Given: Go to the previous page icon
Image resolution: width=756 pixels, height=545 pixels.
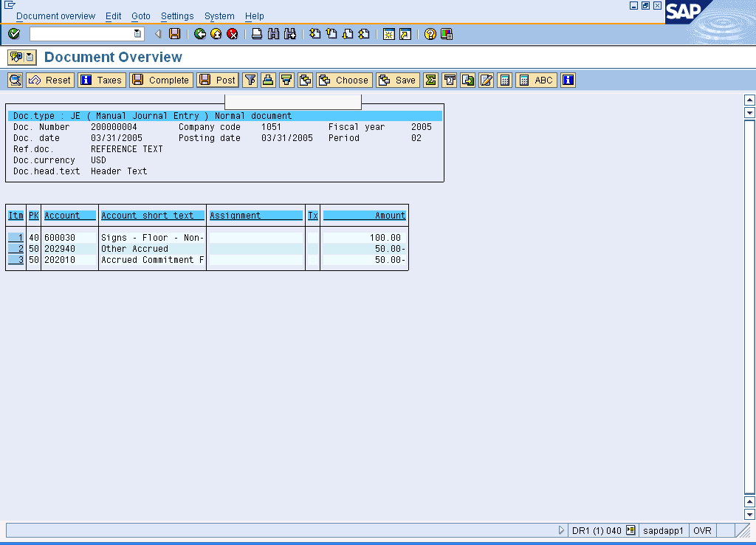Looking at the screenshot, I should tap(331, 34).
